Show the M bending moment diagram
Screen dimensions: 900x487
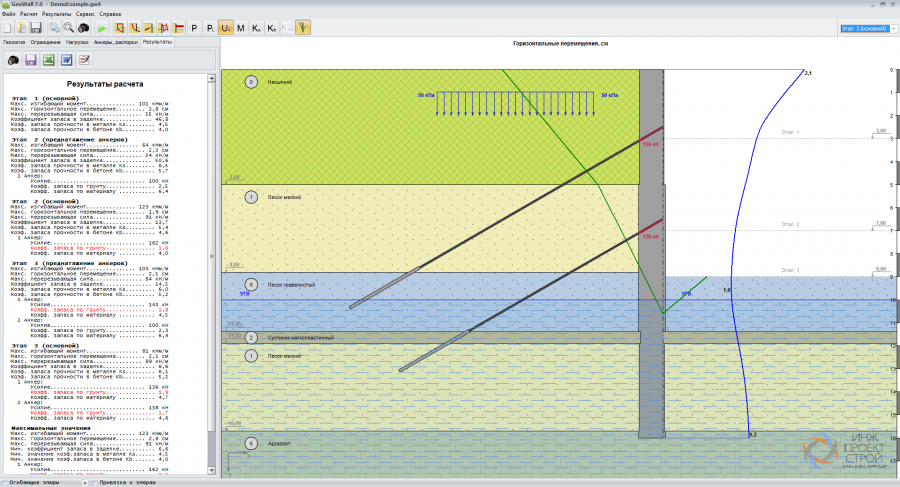point(240,28)
